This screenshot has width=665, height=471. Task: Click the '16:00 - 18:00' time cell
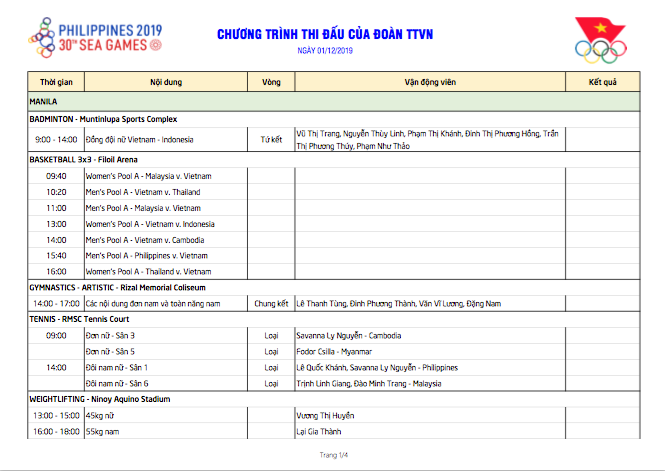tap(56, 432)
